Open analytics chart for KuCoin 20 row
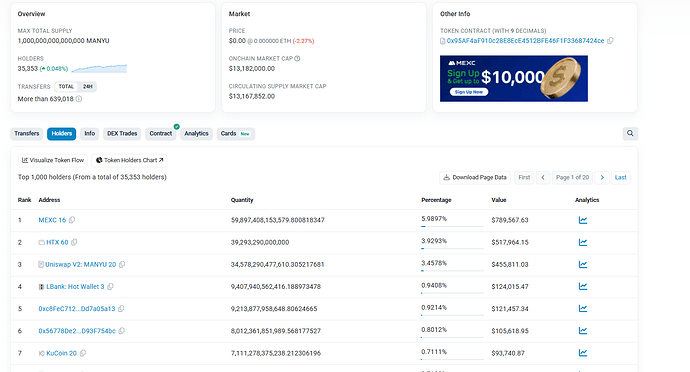 tap(583, 353)
